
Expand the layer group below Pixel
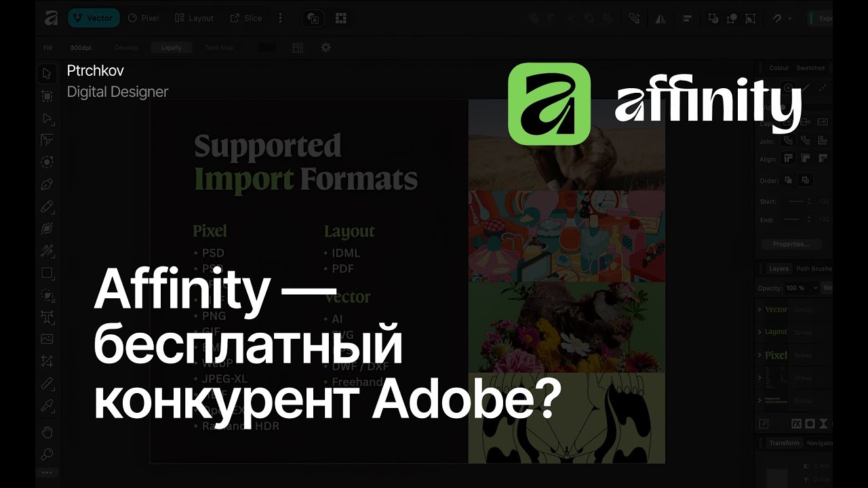(x=759, y=378)
